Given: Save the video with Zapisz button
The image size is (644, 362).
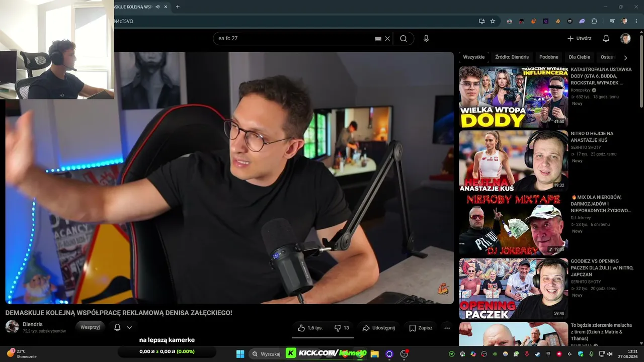Looking at the screenshot, I should point(421,328).
